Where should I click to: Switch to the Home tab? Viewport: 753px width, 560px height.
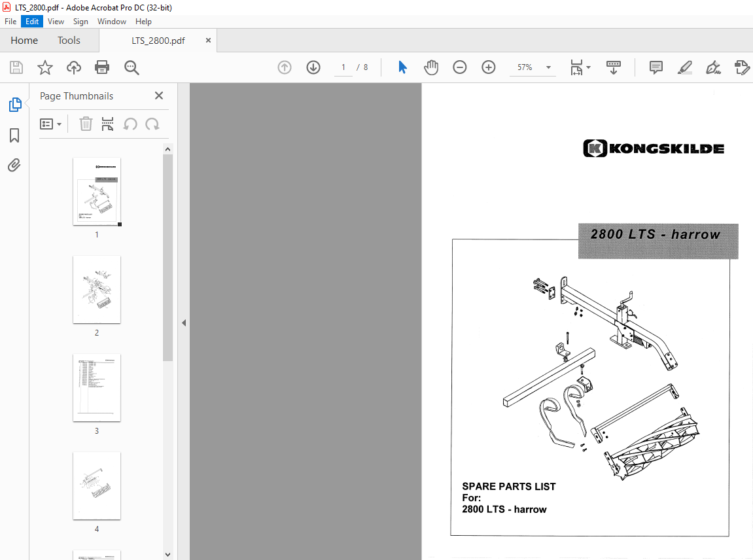[24, 41]
